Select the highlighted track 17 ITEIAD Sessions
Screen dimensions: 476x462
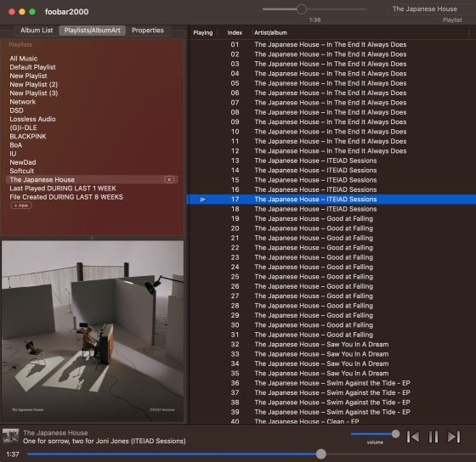331,200
